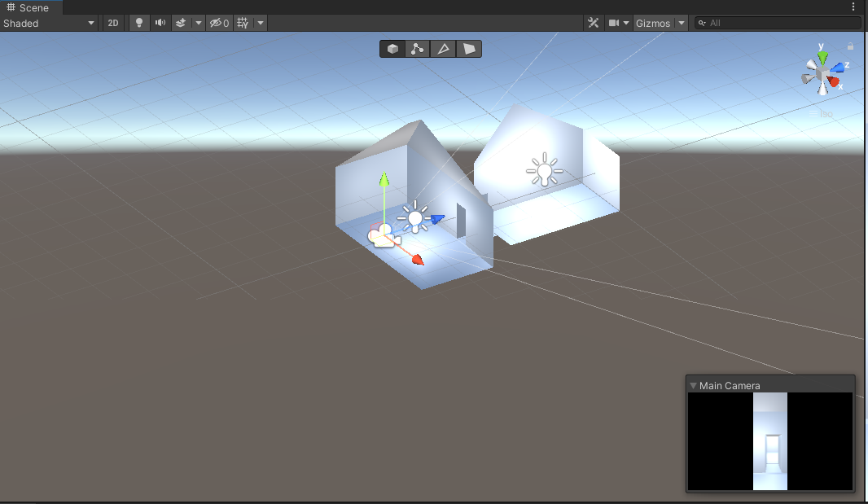
Task: Toggle scene view lighting
Action: click(138, 23)
